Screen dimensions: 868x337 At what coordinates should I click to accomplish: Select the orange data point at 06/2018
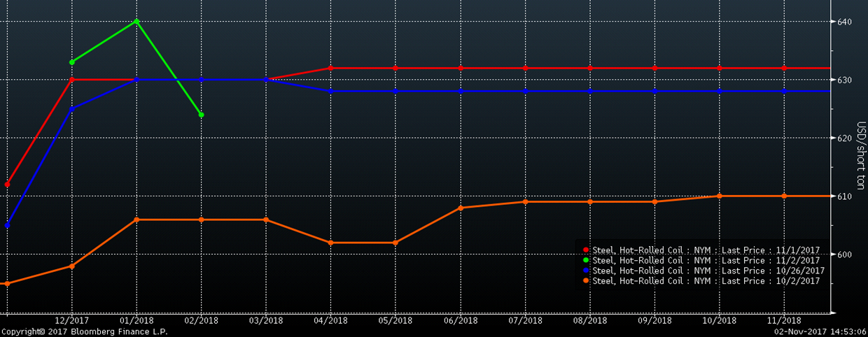(461, 208)
